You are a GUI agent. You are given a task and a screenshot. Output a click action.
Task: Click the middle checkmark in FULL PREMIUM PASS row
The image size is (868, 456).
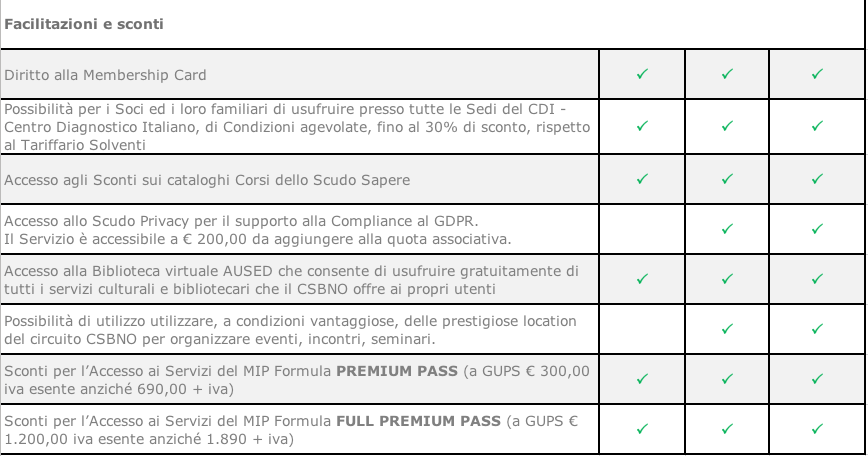(x=727, y=429)
